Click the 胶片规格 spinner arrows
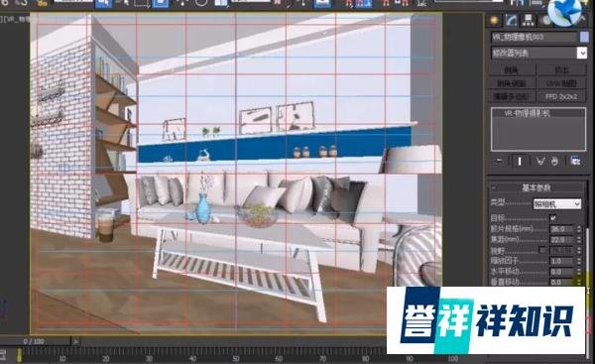This screenshot has height=364, width=595. tap(579, 229)
